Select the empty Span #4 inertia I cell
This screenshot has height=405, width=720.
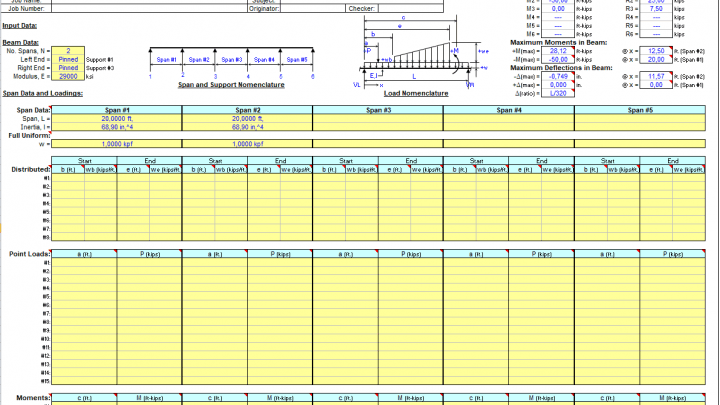point(509,127)
